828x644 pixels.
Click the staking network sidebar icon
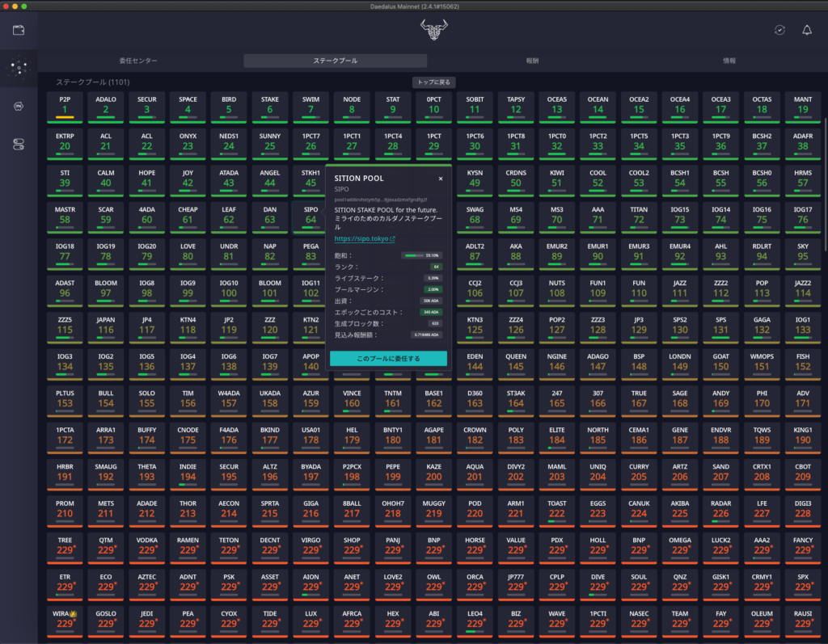tap(19, 69)
